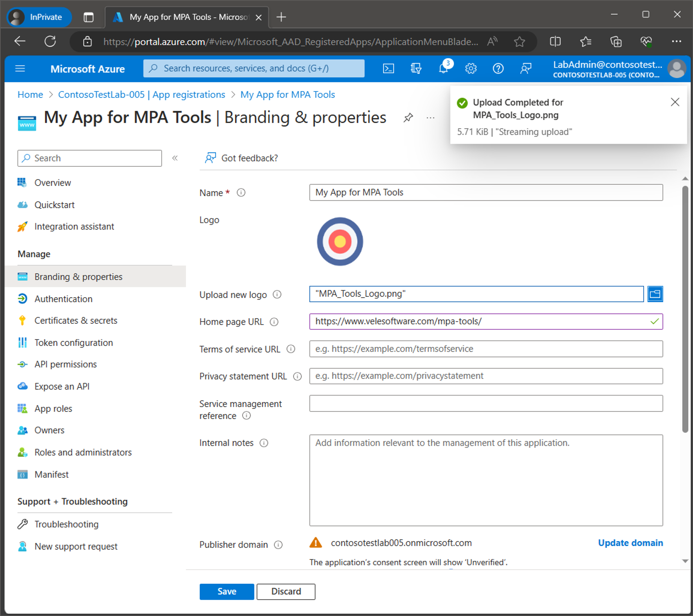Click the Publisher domain warning triangle
This screenshot has width=693, height=616.
316,542
